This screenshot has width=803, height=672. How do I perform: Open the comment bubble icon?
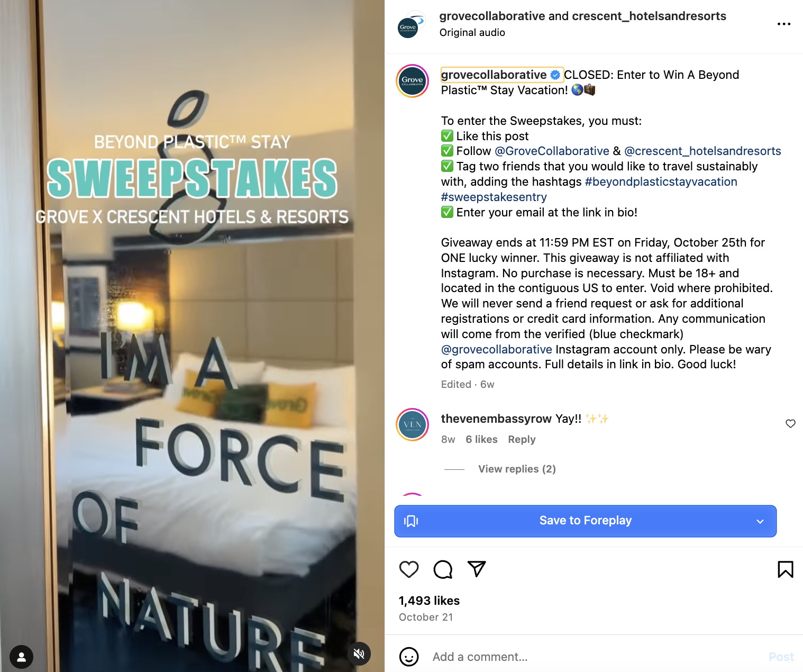tap(443, 569)
